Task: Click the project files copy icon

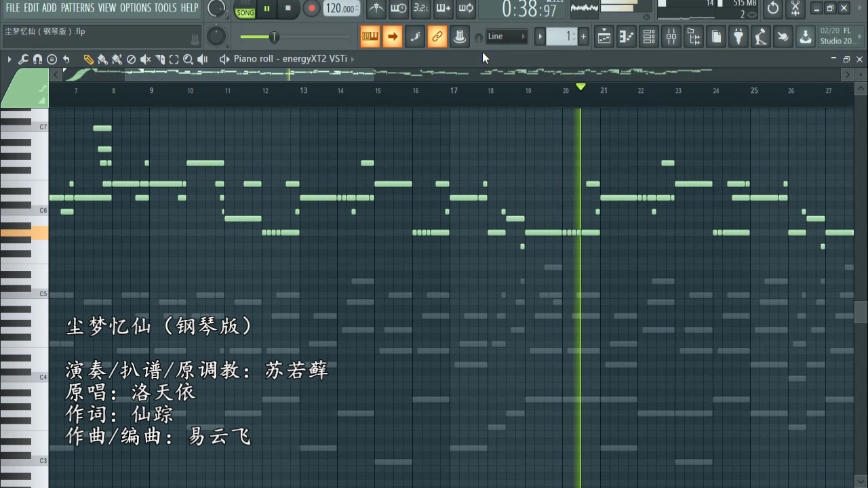Action: (716, 37)
